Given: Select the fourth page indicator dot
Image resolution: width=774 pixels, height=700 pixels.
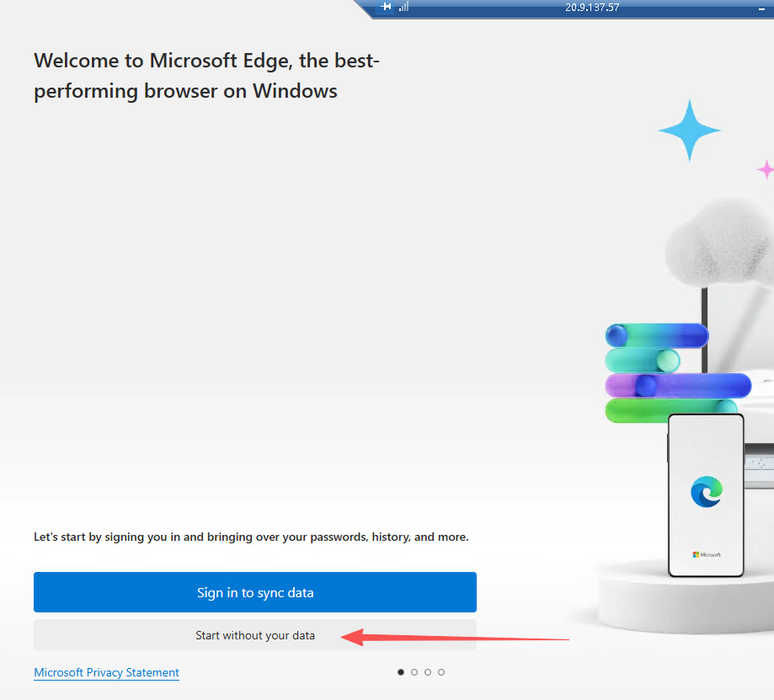Looking at the screenshot, I should point(441,672).
